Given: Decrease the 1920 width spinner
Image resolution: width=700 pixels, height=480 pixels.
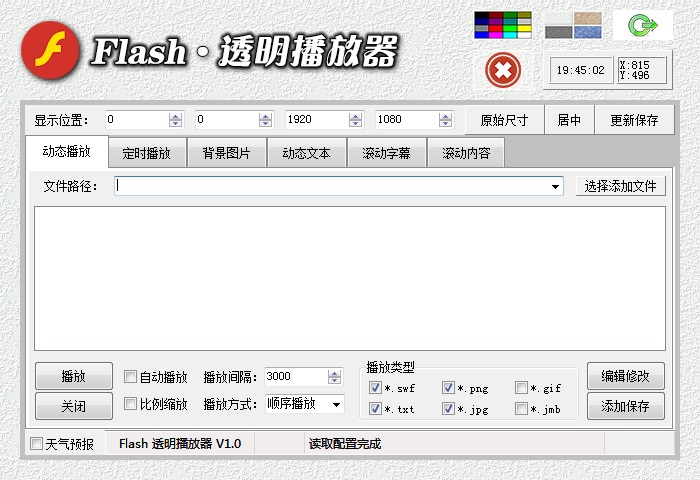Looking at the screenshot, I should point(356,123).
